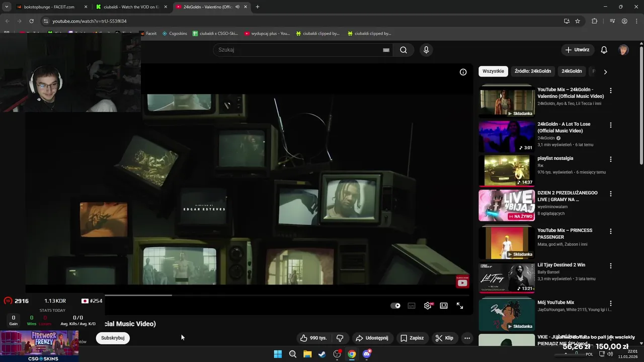
Task: Toggle autoplay switch in player
Action: 395,306
